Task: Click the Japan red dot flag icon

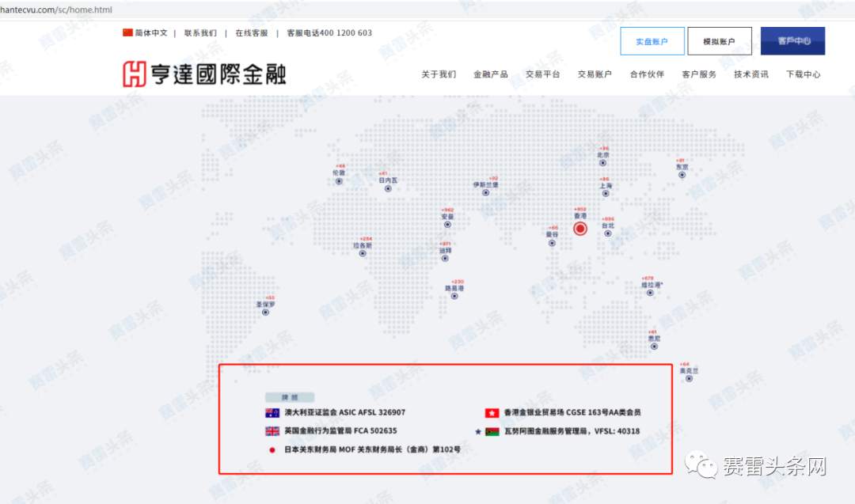Action: [272, 450]
